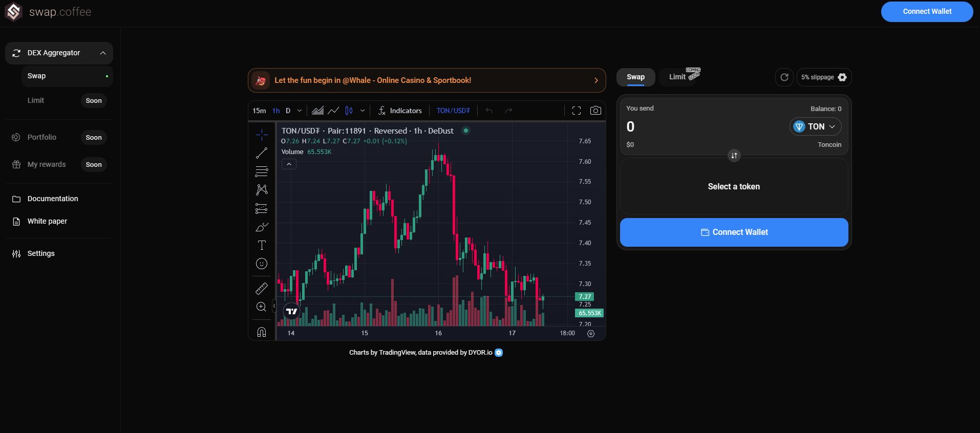Screen dimensions: 980x433
Task: Activate the chart zoom-in tool
Action: pyautogui.click(x=262, y=307)
